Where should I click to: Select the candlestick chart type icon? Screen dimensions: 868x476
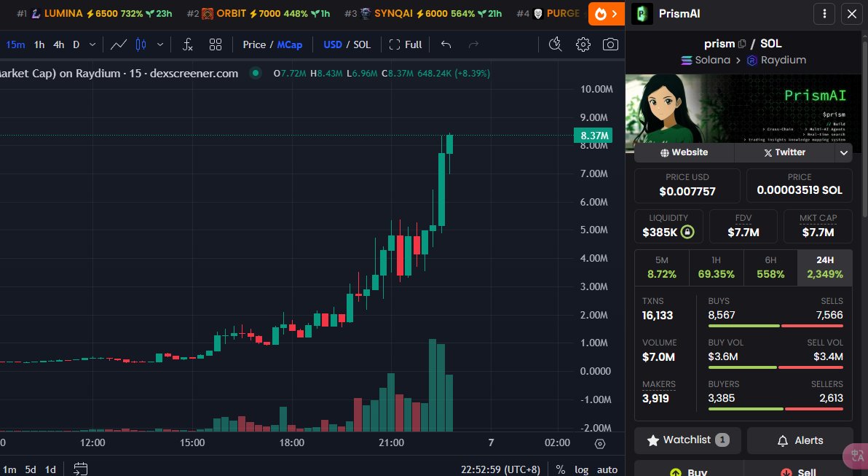pos(141,44)
